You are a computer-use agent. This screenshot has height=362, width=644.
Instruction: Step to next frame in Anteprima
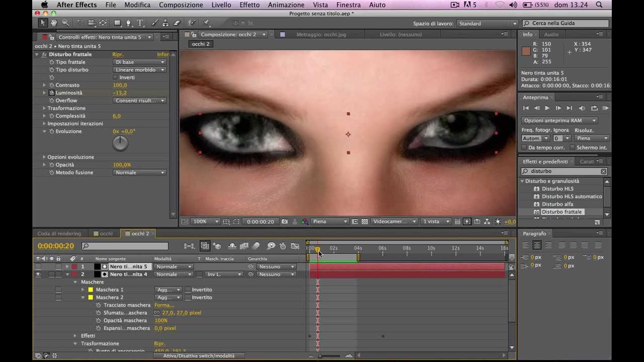(558, 108)
